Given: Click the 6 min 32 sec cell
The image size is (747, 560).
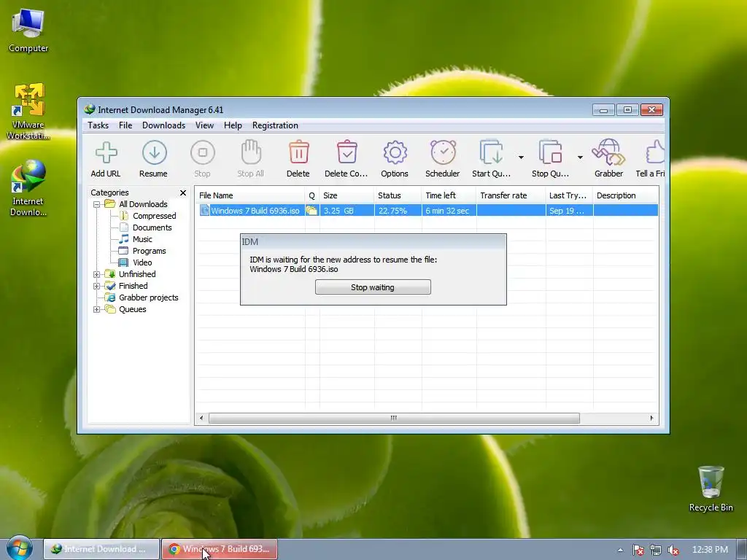Looking at the screenshot, I should coord(447,211).
